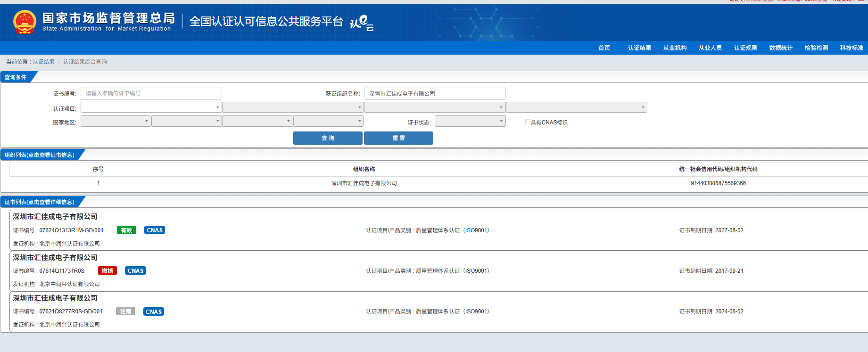This screenshot has width=868, height=352.
Task: Open the first 国家地区 dropdown
Action: 116,122
